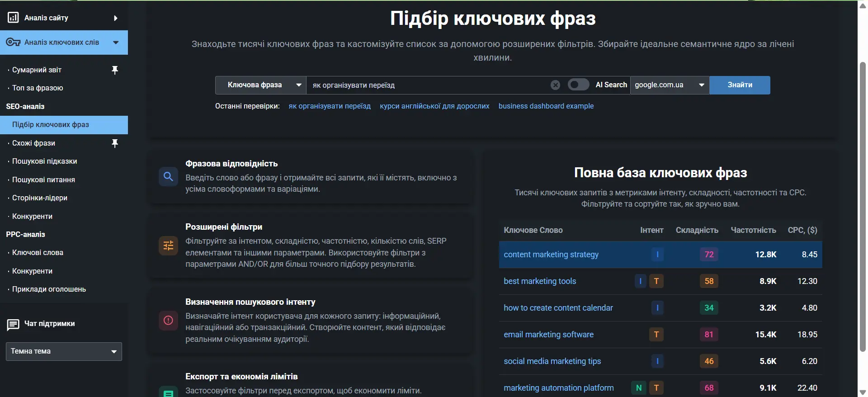This screenshot has width=868, height=397.
Task: Click the T intent badge for best marketing tools
Action: coord(656,281)
